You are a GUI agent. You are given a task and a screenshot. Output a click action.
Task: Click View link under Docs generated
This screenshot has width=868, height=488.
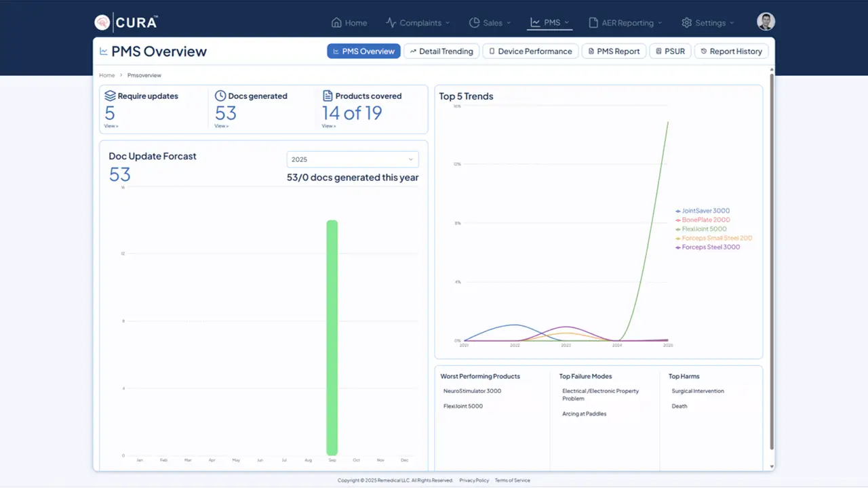tap(221, 126)
